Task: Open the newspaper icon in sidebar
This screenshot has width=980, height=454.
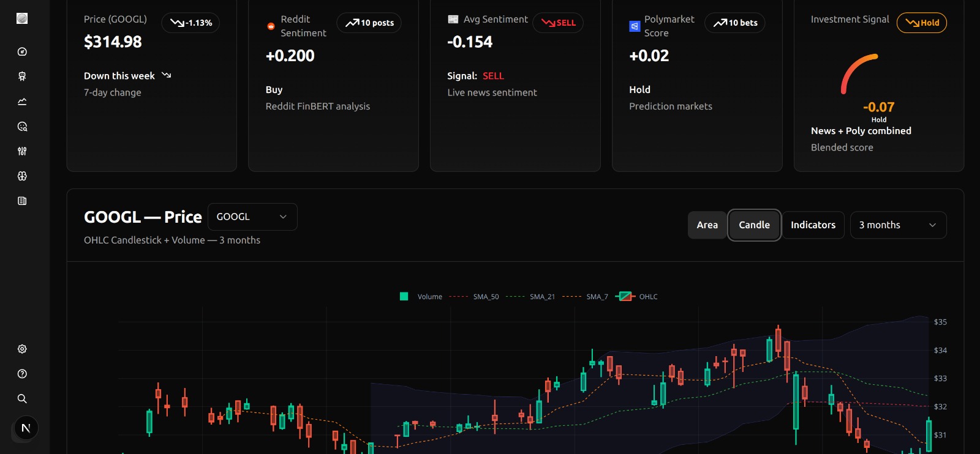Action: (x=22, y=201)
